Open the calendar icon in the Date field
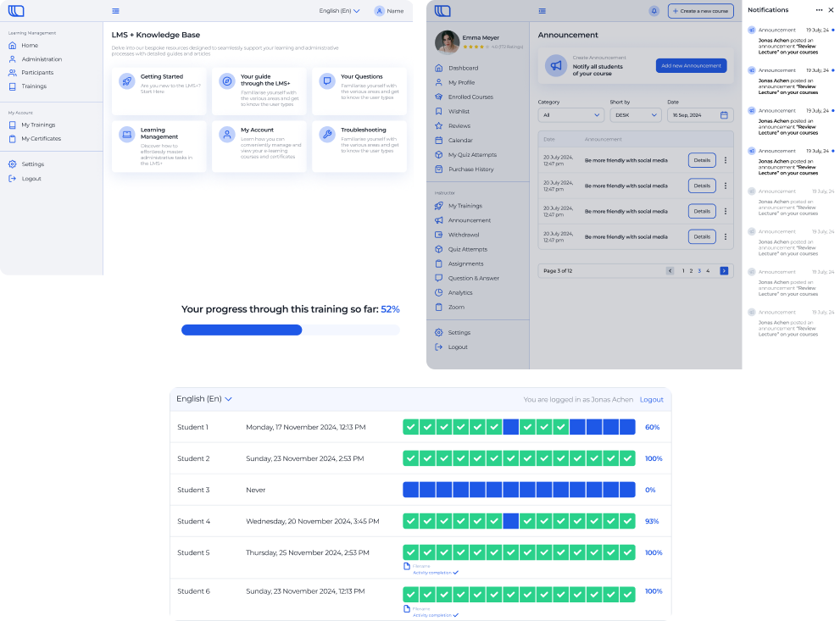The height and width of the screenshot is (621, 840). pyautogui.click(x=724, y=114)
